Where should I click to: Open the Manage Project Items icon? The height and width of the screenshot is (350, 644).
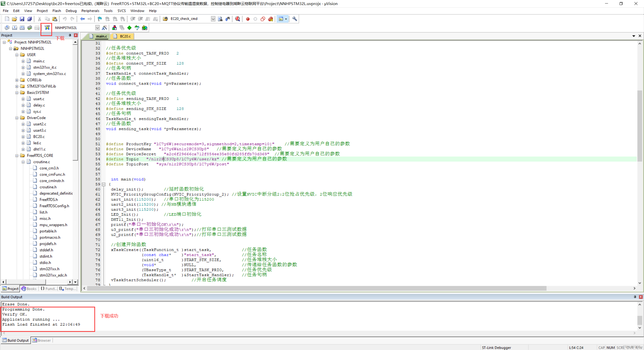114,28
